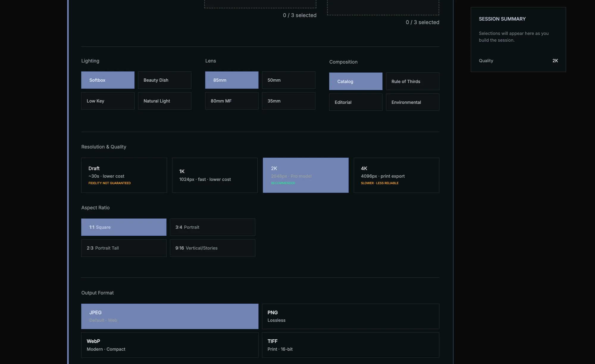Choose PNG Lossless output format
Viewport: 595px width, 364px height.
click(x=351, y=316)
